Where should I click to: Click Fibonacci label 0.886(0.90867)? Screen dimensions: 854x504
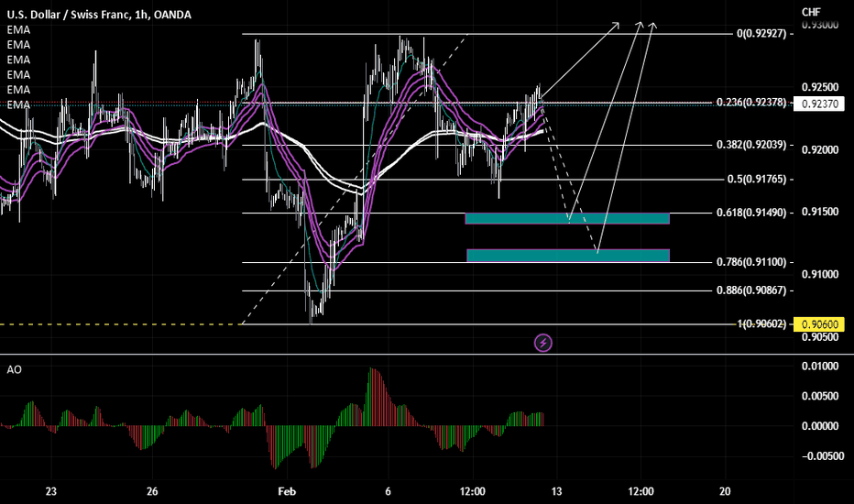coord(751,290)
